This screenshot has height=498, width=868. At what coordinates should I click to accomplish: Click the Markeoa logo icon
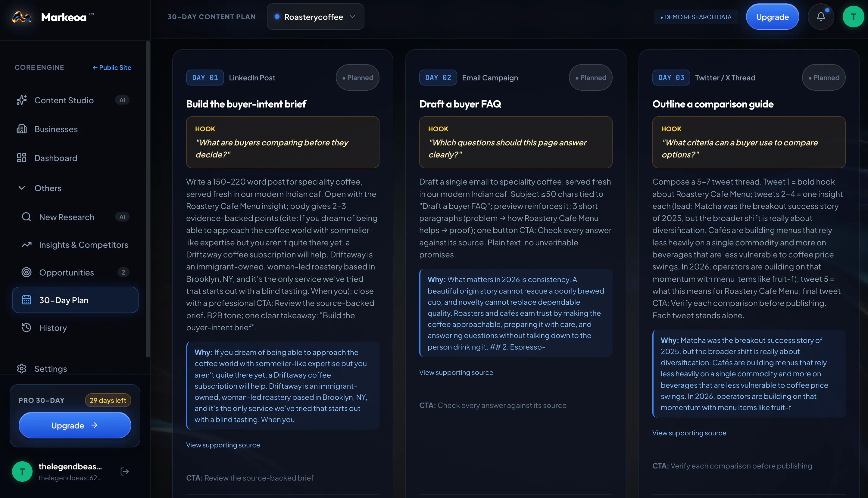22,17
